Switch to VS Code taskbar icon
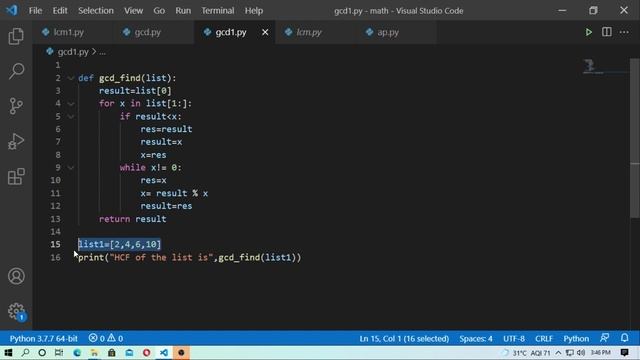The height and width of the screenshot is (360, 640). click(164, 353)
